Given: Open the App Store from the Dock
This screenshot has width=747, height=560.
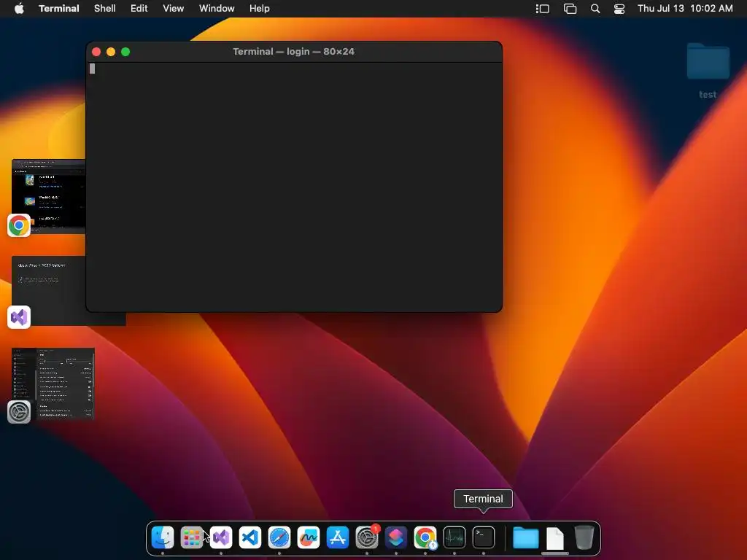Looking at the screenshot, I should point(338,537).
